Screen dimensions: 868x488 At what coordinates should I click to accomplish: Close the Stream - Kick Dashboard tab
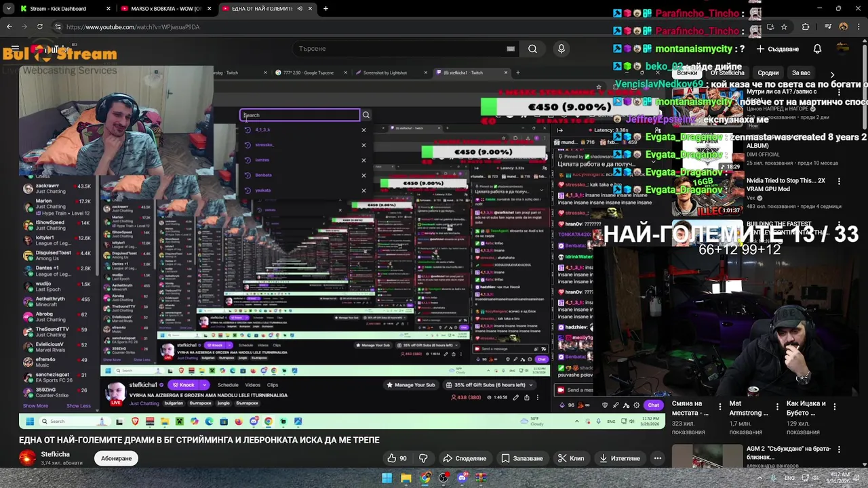[x=108, y=9]
